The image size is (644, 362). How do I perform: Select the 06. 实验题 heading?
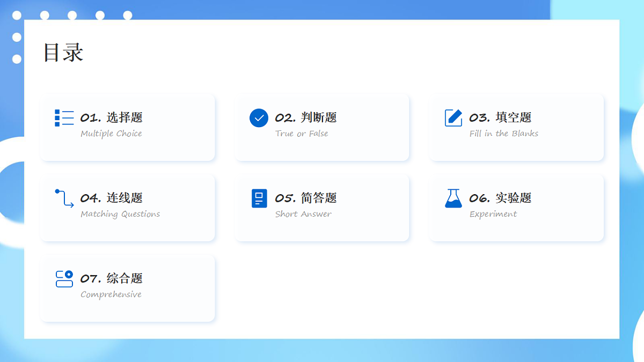[500, 198]
